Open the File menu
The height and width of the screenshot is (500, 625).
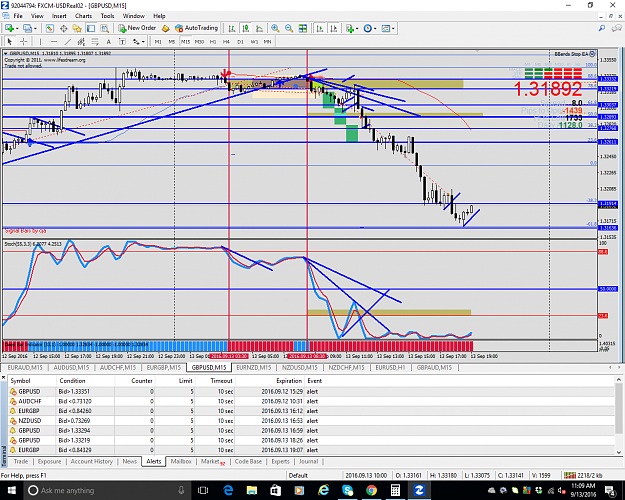click(x=18, y=16)
